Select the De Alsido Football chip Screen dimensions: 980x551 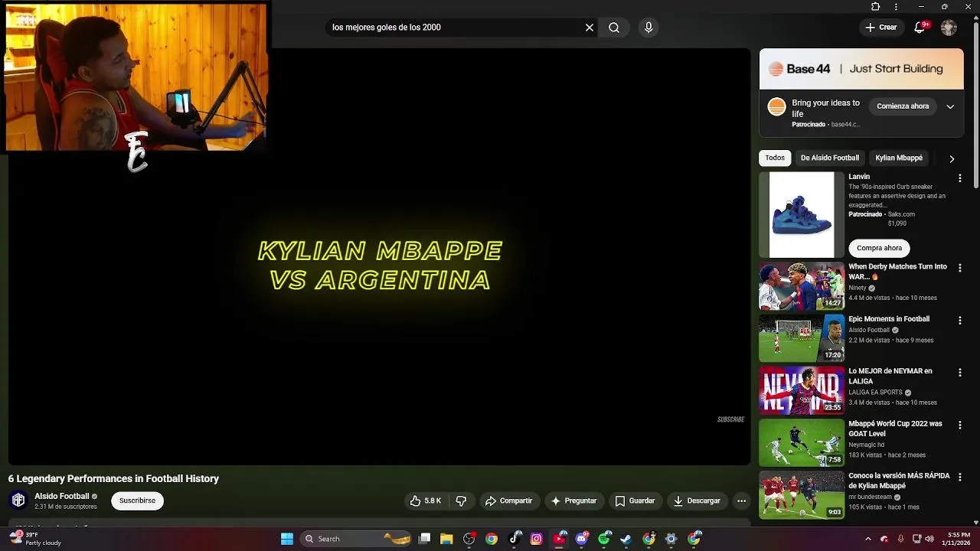[x=830, y=158]
